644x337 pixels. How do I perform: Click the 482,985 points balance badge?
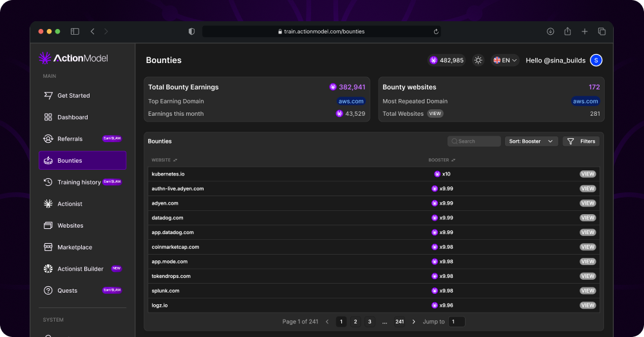(x=446, y=60)
